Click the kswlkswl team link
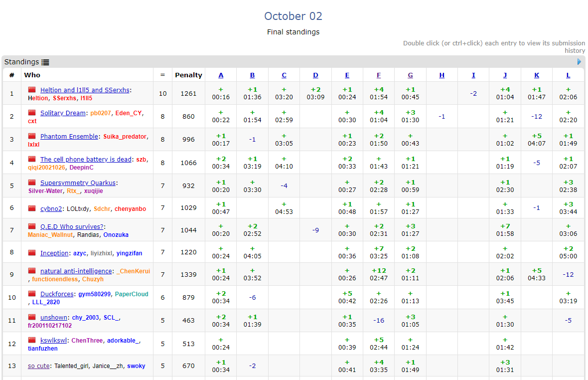Screen dimensions: 588x380 [54, 341]
